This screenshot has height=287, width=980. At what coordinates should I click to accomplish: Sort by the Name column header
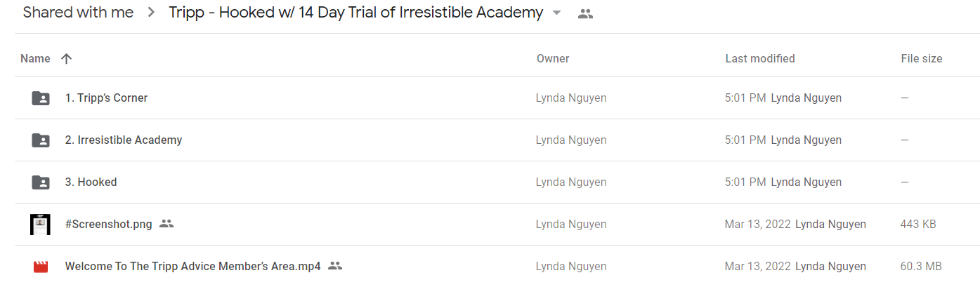pyautogui.click(x=35, y=59)
